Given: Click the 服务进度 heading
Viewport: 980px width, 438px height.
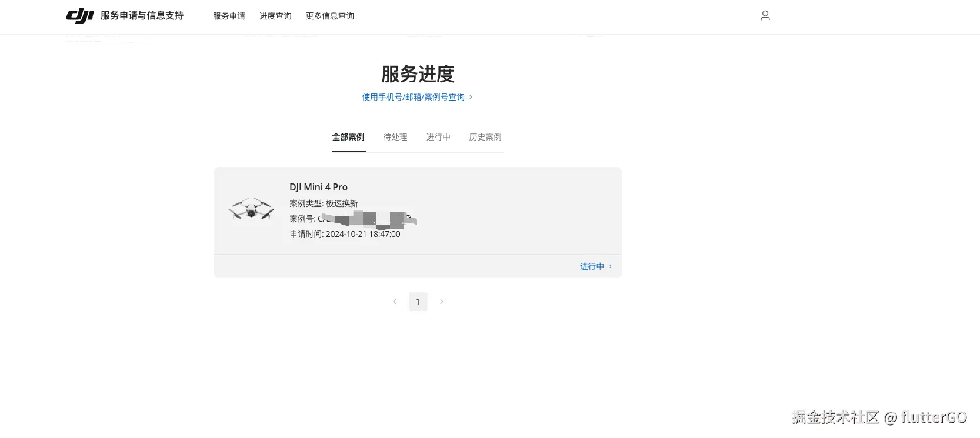Looking at the screenshot, I should click(418, 74).
